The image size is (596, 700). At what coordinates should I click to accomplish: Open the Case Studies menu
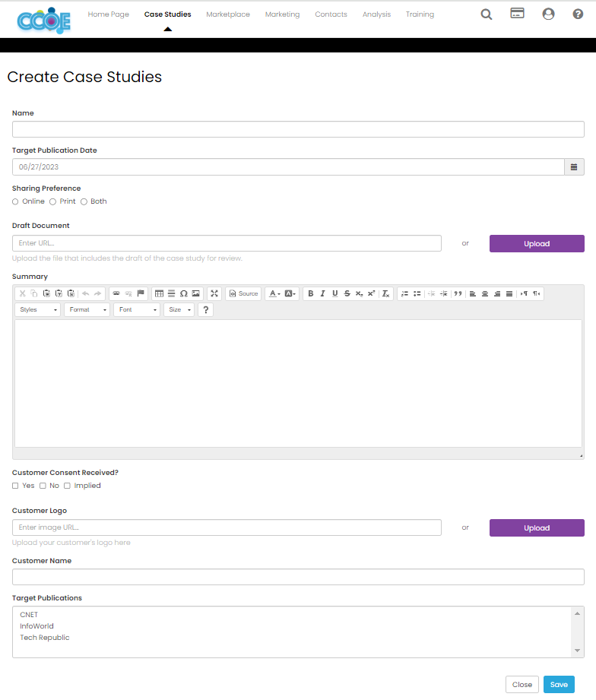pos(167,14)
